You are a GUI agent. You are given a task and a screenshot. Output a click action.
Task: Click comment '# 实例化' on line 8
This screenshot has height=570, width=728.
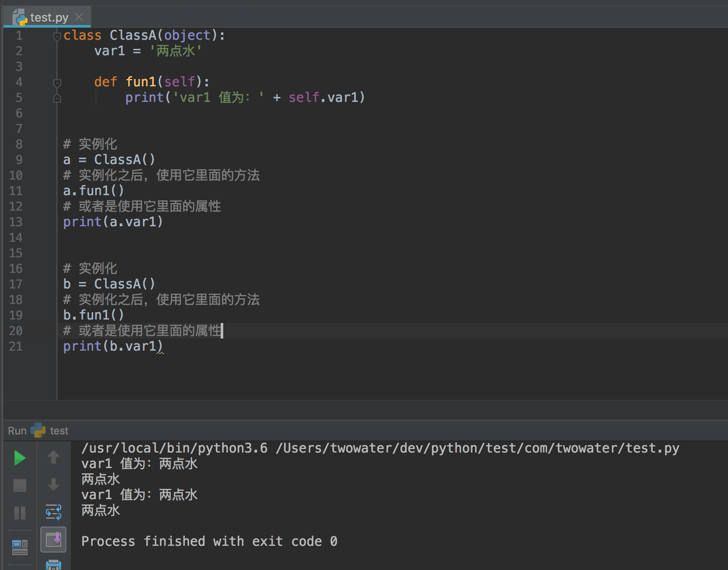coord(90,144)
